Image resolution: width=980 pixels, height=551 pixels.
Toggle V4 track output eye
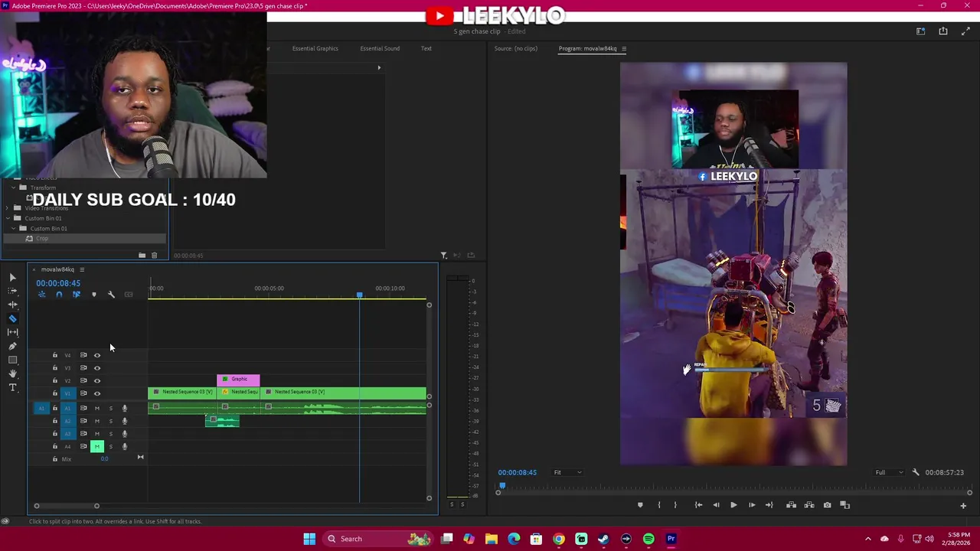tap(96, 355)
